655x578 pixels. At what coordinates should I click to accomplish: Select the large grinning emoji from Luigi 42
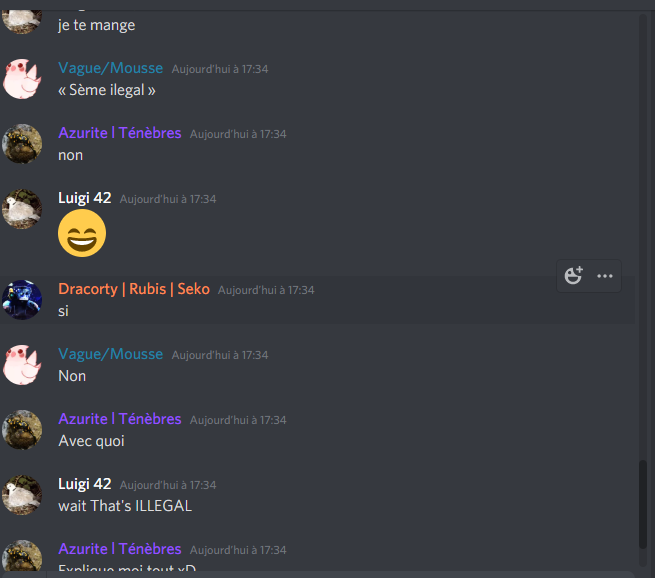82,233
